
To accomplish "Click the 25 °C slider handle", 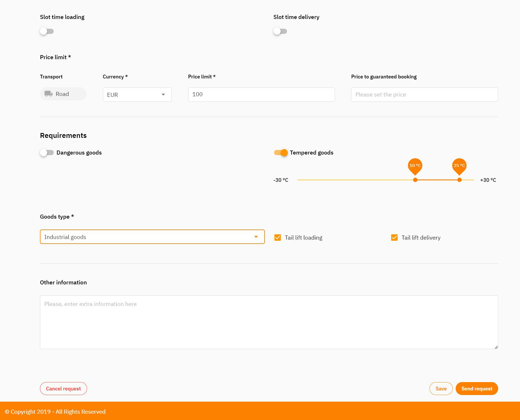I will click(459, 180).
